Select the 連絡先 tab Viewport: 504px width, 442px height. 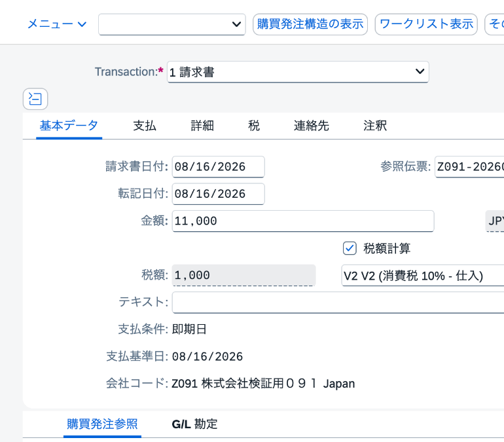311,126
